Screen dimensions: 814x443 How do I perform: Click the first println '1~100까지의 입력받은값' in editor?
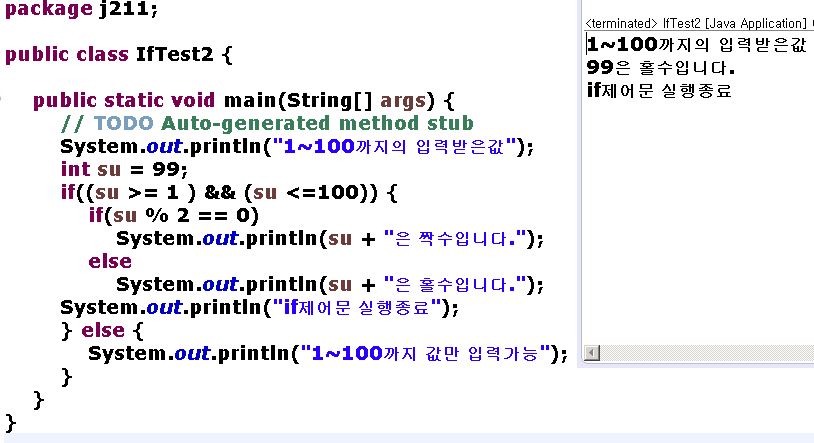(x=297, y=146)
